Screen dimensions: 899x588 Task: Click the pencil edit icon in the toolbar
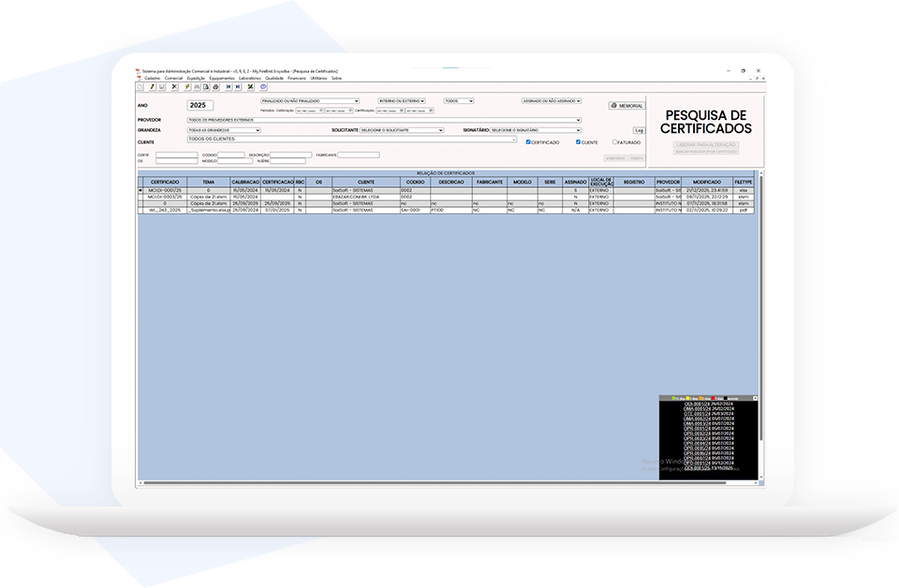[153, 87]
